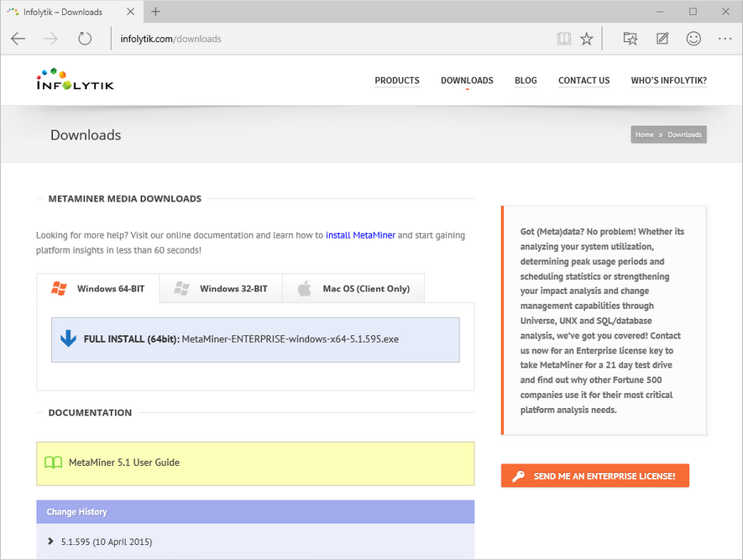The height and width of the screenshot is (560, 743).
Task: Close the Infolytik Downloads tab
Action: coord(131,12)
